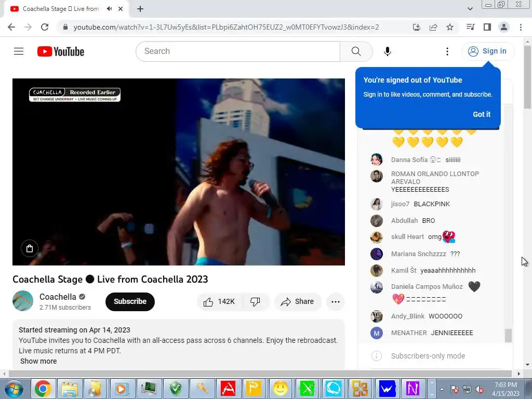The height and width of the screenshot is (399, 532).
Task: Open Chrome from the taskbar
Action: [x=43, y=389]
